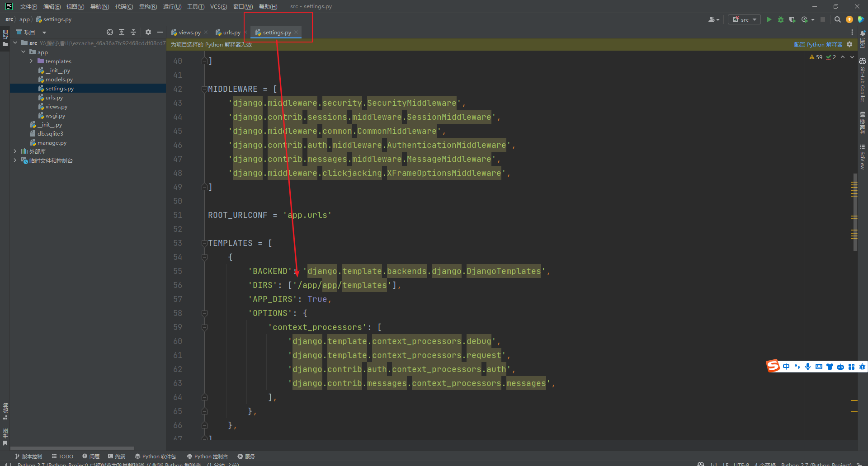
Task: Open GitHub Copilot panel in right sidebar
Action: pyautogui.click(x=863, y=80)
